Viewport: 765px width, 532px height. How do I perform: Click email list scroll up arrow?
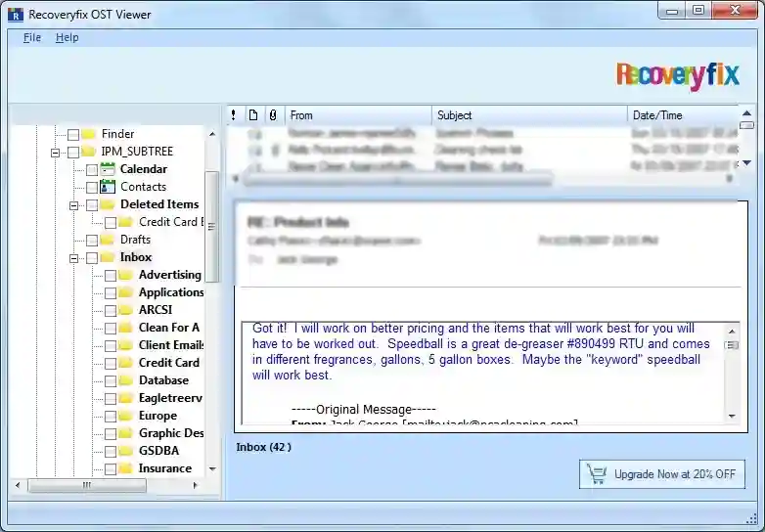(746, 113)
